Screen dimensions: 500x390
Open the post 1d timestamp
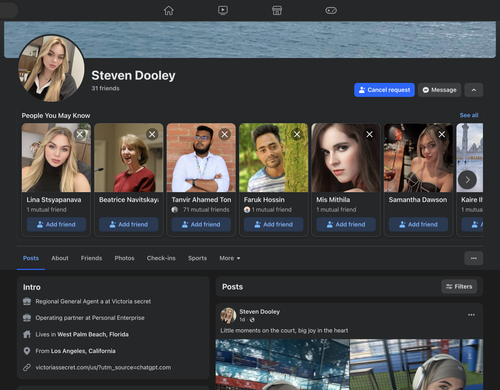click(x=242, y=320)
